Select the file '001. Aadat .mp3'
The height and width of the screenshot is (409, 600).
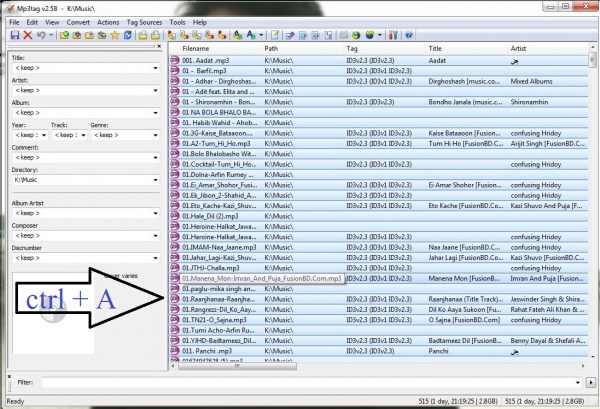point(206,60)
